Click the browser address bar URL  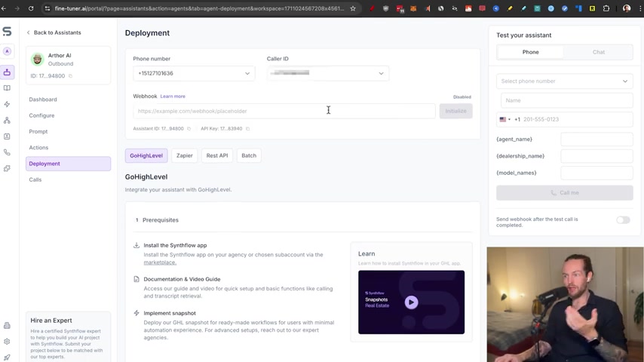(x=199, y=8)
